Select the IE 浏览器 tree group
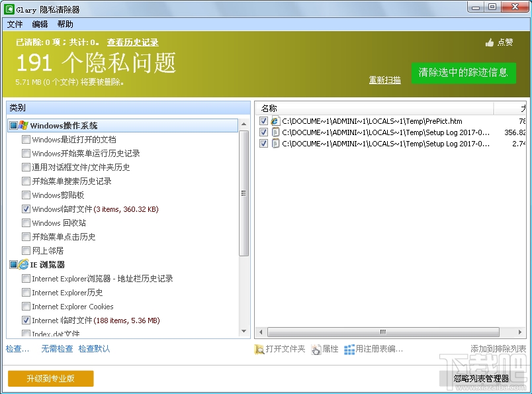 point(48,265)
